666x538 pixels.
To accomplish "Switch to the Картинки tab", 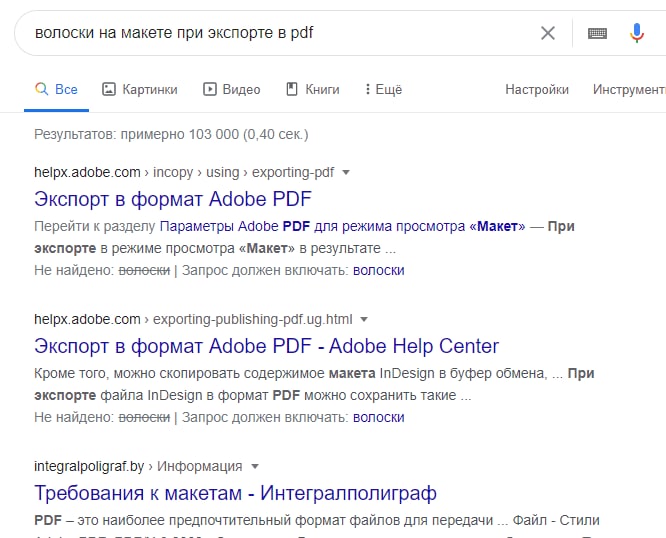I will click(x=140, y=89).
